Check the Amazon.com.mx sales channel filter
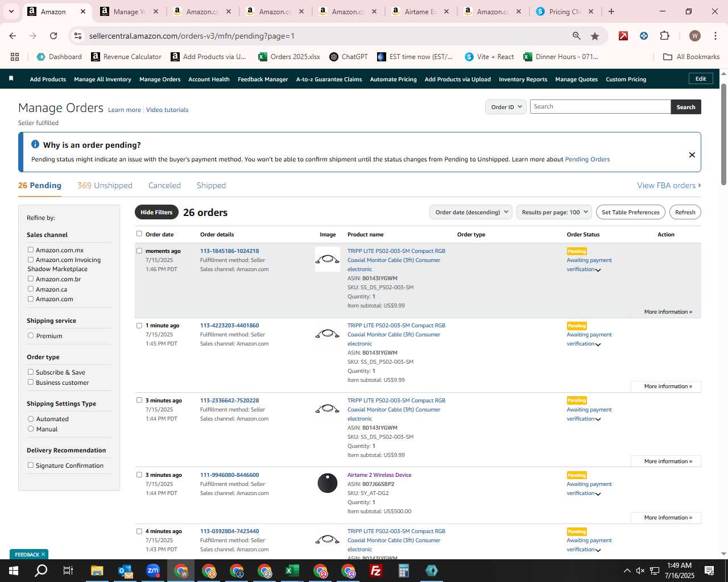The image size is (728, 582). coord(31,250)
